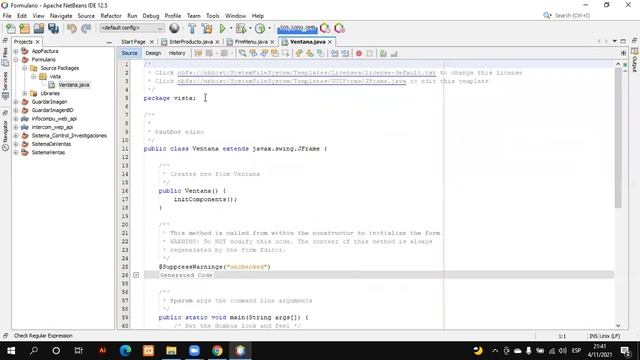The image size is (640, 360).
Task: Close the Projects panel
Action: click(x=38, y=42)
